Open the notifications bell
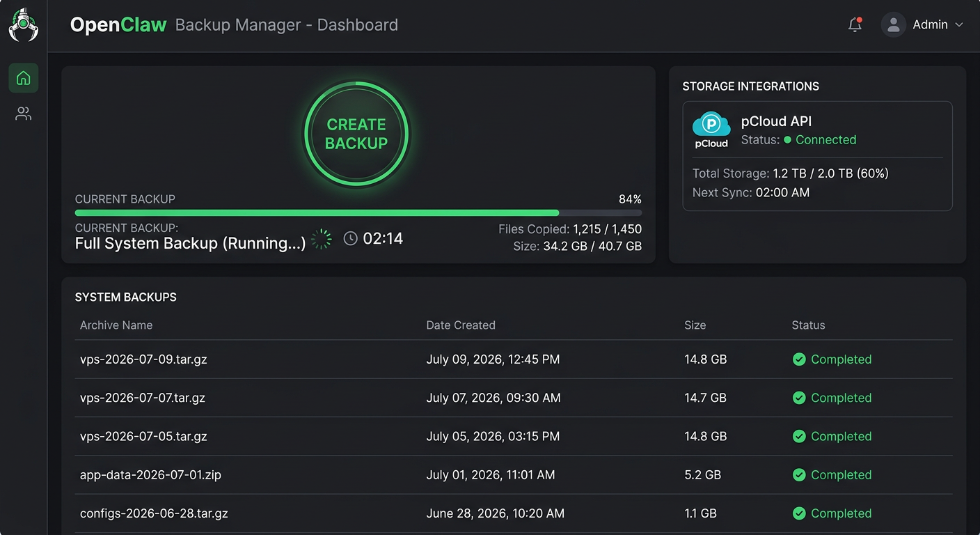The width and height of the screenshot is (980, 535). pyautogui.click(x=855, y=24)
